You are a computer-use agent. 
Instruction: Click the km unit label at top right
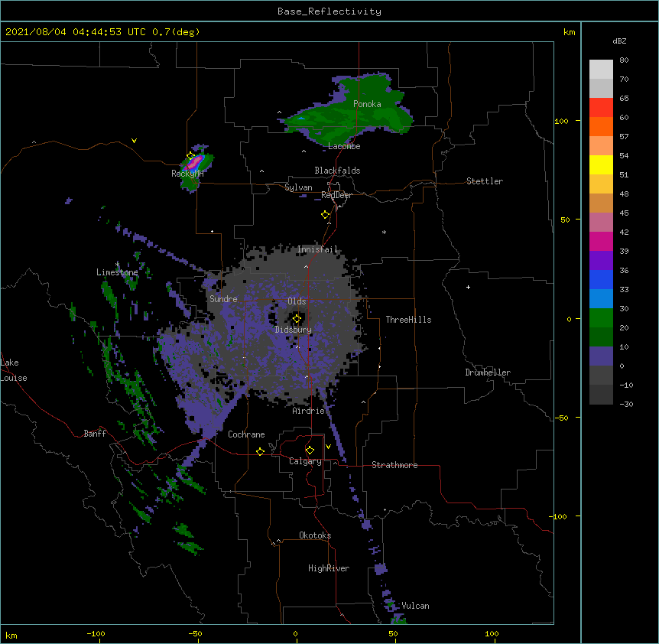(x=569, y=32)
